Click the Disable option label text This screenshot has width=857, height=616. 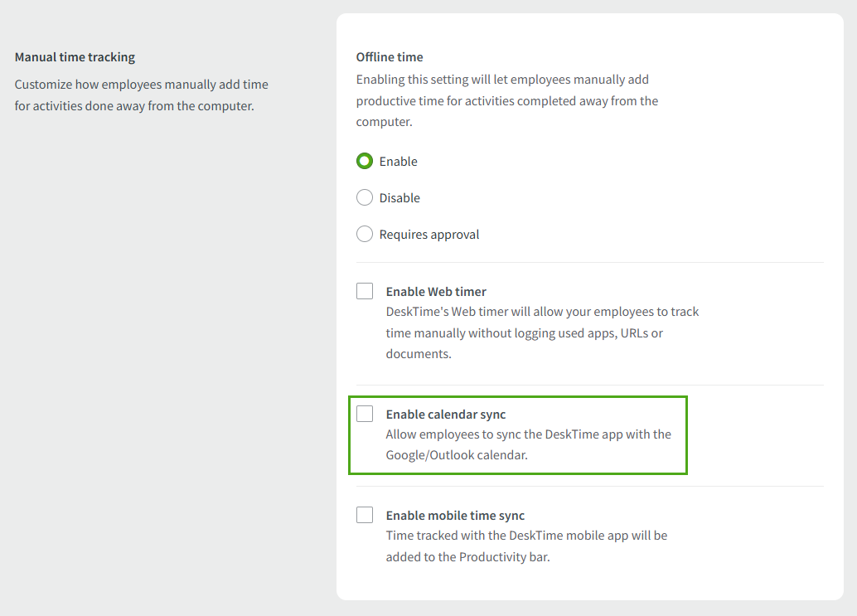click(x=399, y=197)
